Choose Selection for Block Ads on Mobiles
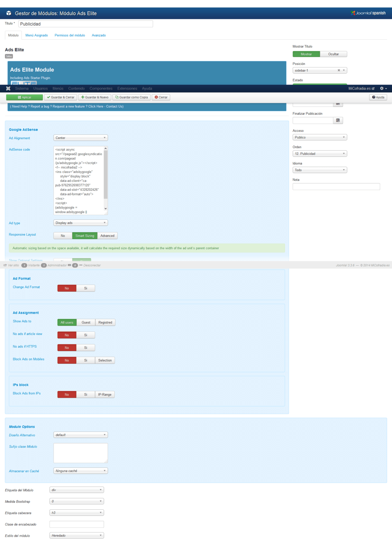This screenshot has height=556, width=392. tap(105, 360)
